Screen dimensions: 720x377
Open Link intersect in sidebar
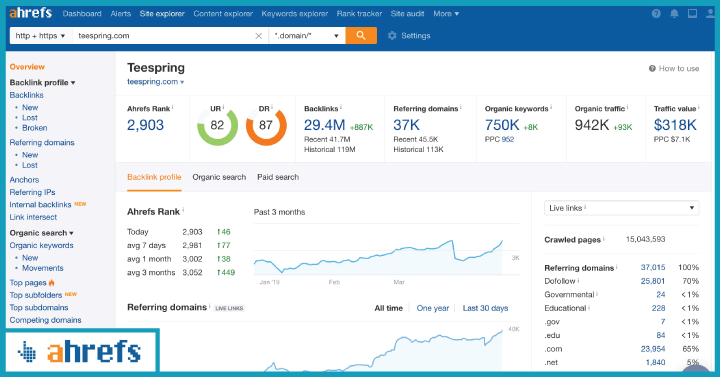pos(33,217)
